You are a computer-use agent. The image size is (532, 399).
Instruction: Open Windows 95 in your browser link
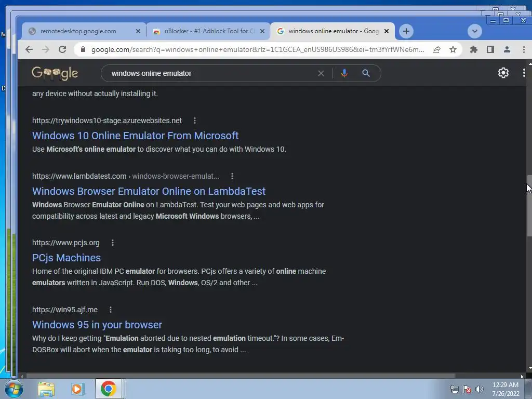(97, 325)
